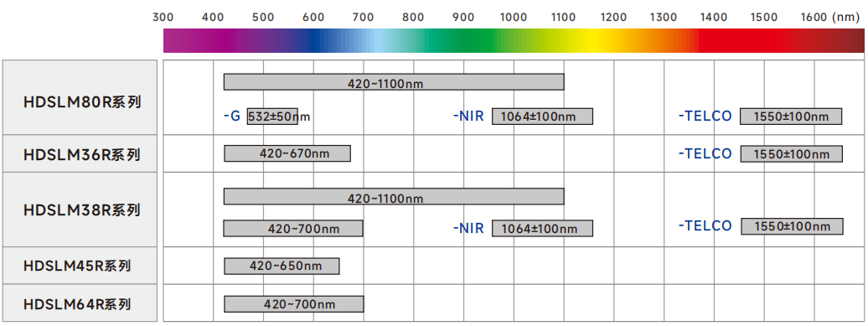868x326 pixels.
Task: Click the 1100 wavelength axis label
Action: tap(564, 17)
